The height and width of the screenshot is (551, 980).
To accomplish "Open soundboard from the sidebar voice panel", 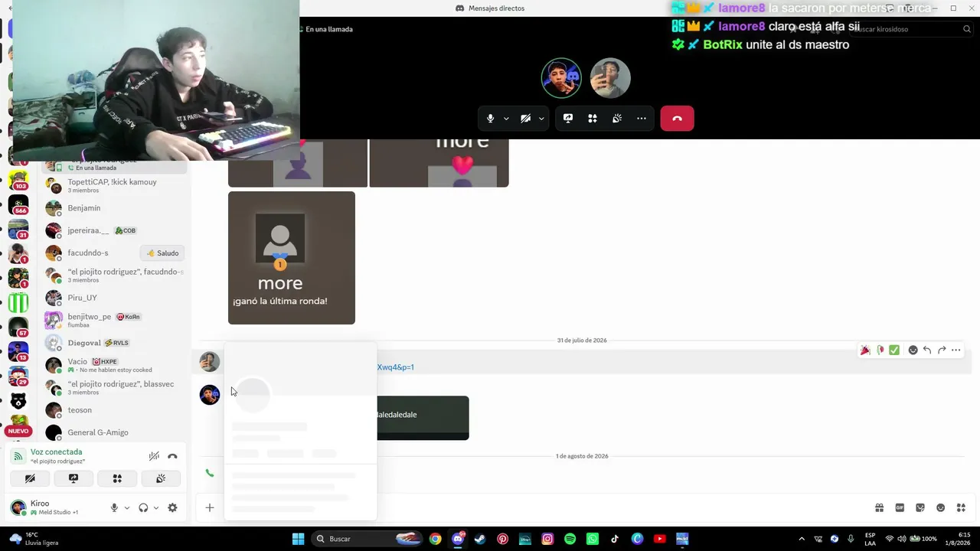I will [161, 478].
